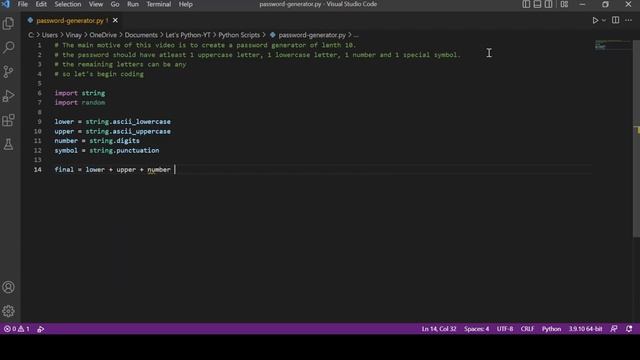
Task: Click Users in breadcrumb path
Action: 50,35
